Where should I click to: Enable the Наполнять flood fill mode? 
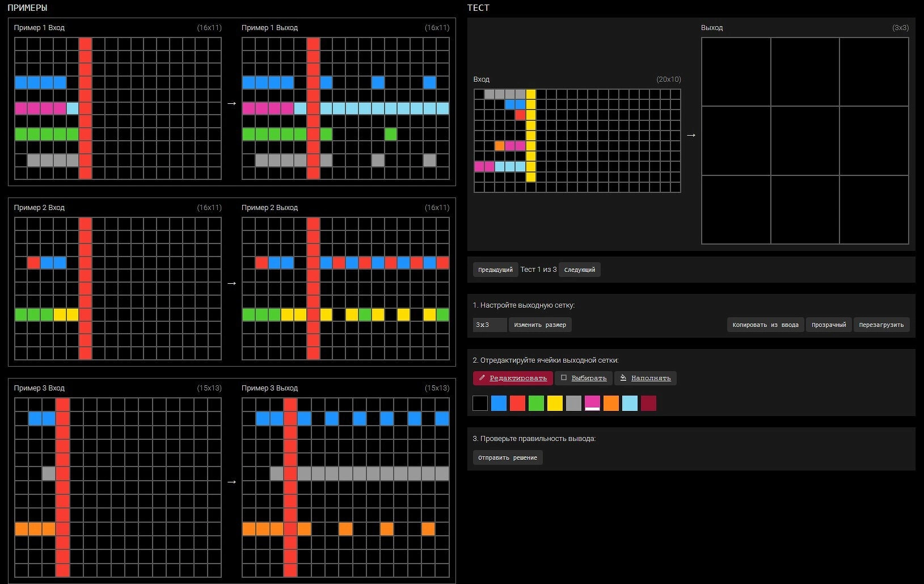tap(645, 378)
